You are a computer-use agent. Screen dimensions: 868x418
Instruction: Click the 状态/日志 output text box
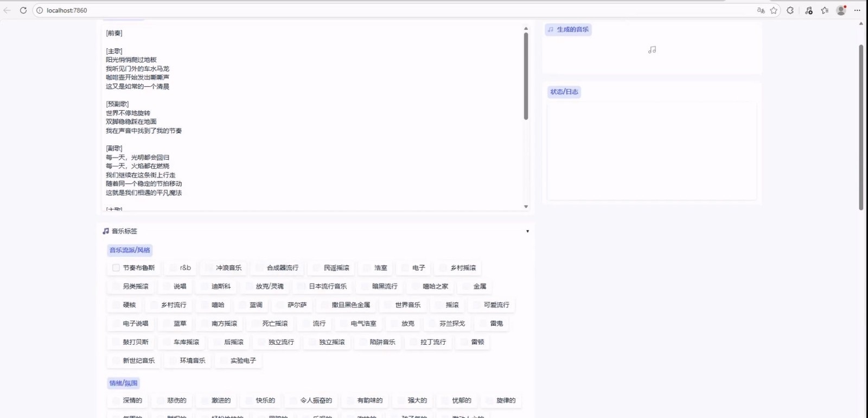coord(652,151)
